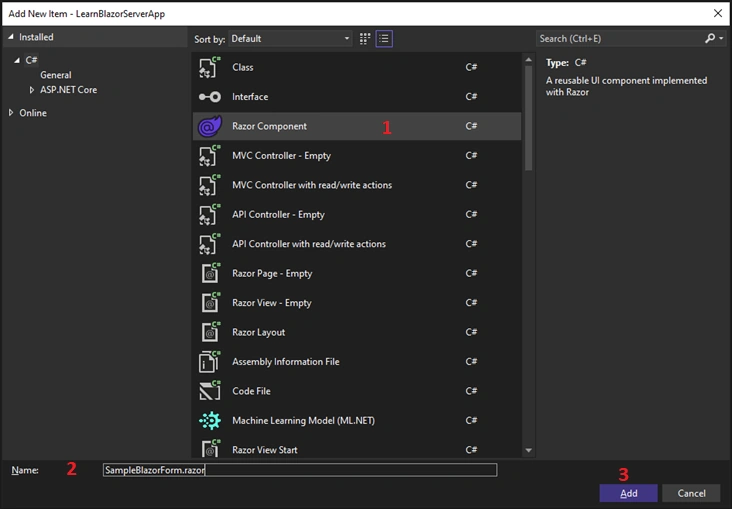The height and width of the screenshot is (509, 732).
Task: Switch to list view layout
Action: coord(384,39)
